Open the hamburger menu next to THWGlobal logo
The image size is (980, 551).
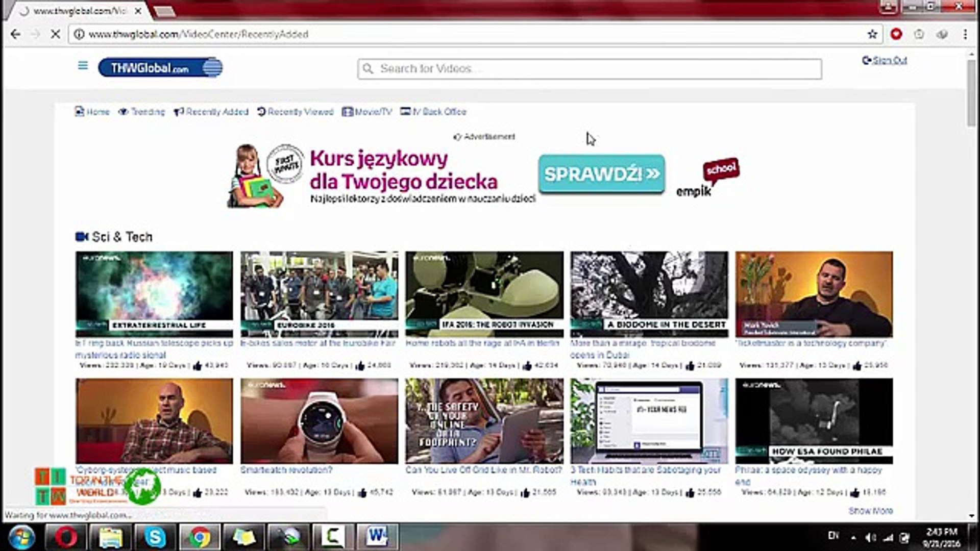pos(83,66)
